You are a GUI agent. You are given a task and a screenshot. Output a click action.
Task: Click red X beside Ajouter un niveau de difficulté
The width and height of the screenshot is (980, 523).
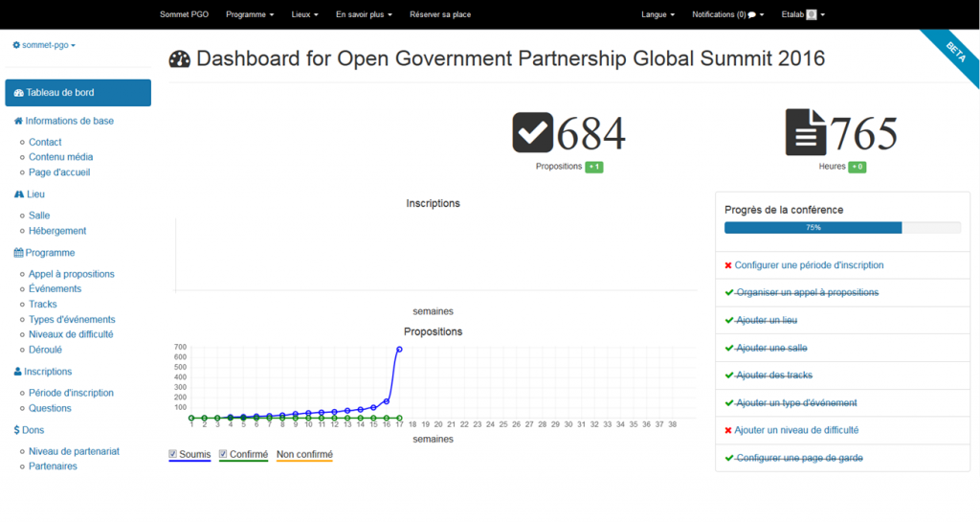(x=728, y=430)
